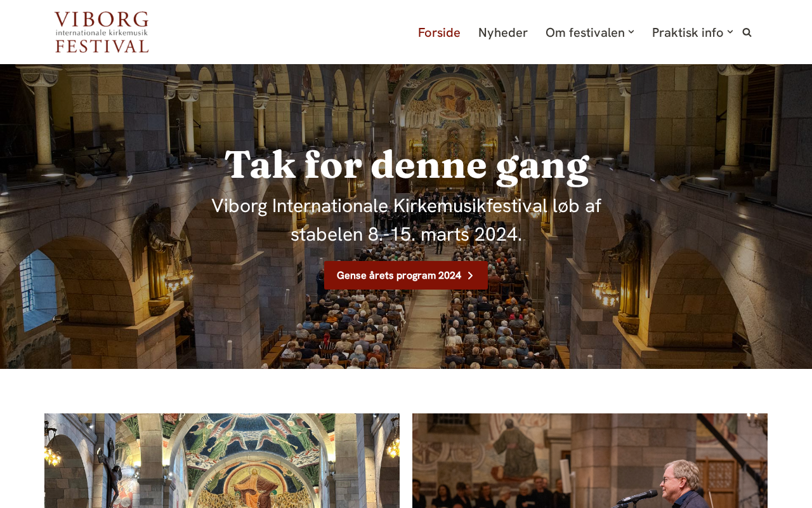Open the Forside menu item
The height and width of the screenshot is (508, 812).
click(x=439, y=32)
